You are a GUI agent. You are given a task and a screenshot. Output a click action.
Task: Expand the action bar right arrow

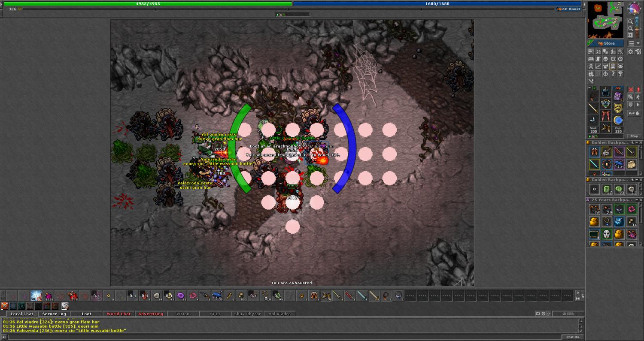pyautogui.click(x=578, y=293)
